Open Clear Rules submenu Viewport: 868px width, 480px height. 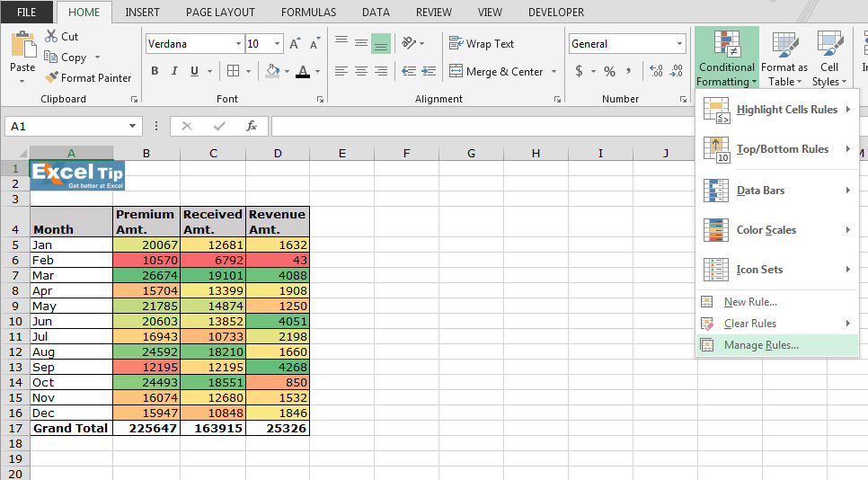776,324
